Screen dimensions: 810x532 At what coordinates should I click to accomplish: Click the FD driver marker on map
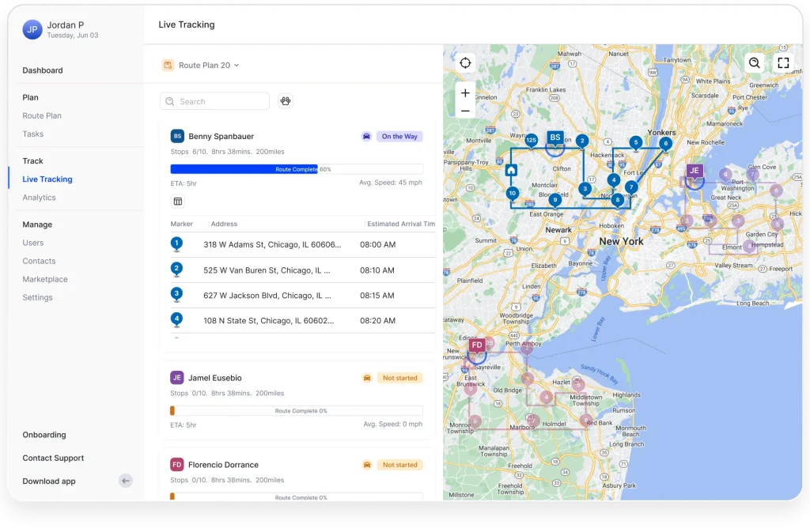point(477,345)
